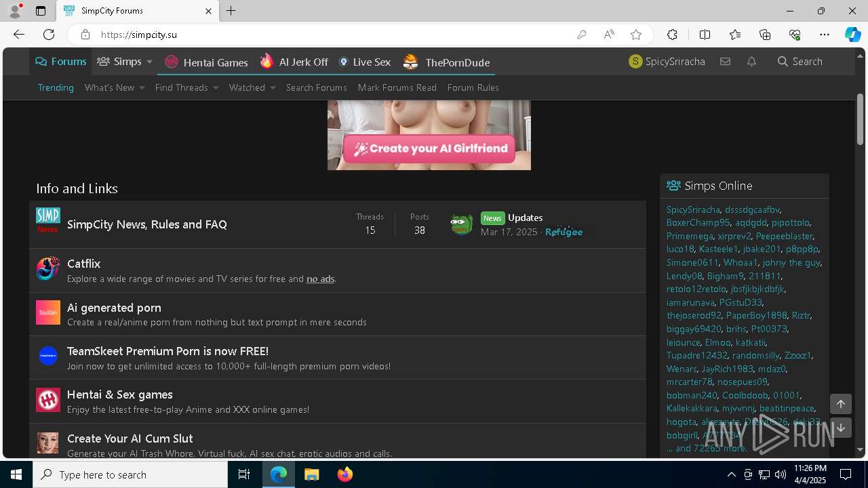Open the Find Threads link text
The image size is (868, 488).
point(181,87)
